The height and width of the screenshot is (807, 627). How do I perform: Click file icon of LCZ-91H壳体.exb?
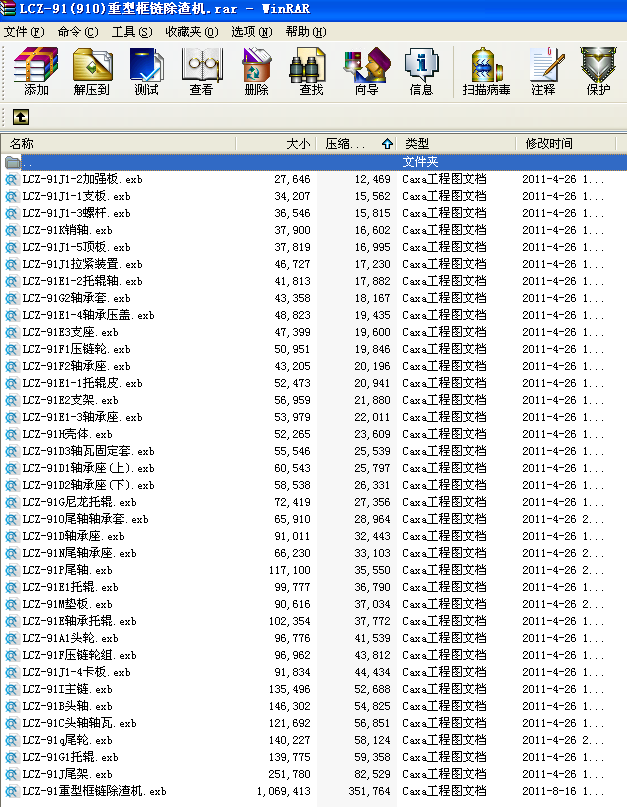11,434
